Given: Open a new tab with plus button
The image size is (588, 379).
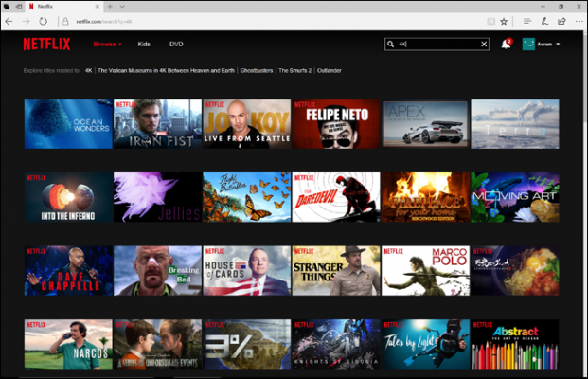Looking at the screenshot, I should (110, 7).
